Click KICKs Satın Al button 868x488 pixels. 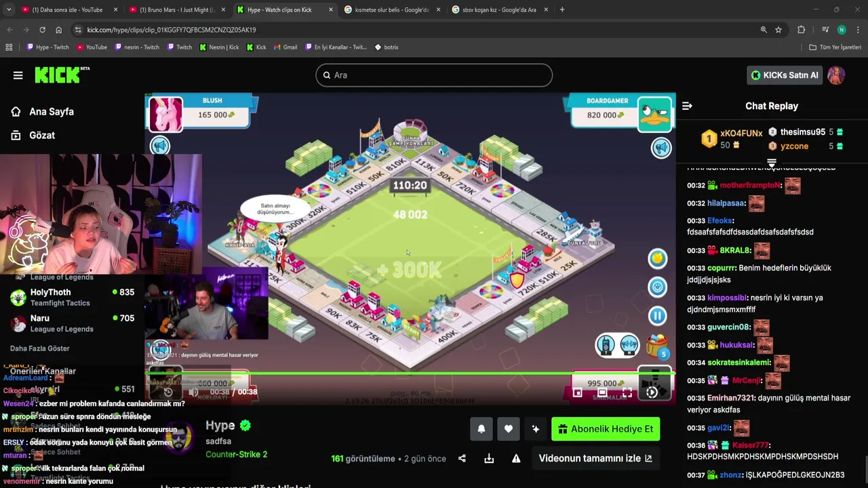pyautogui.click(x=785, y=75)
